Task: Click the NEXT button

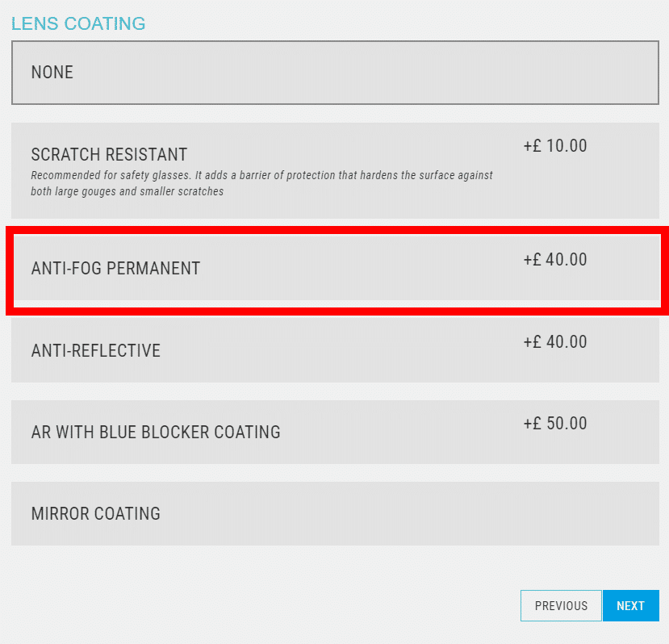Action: [630, 606]
